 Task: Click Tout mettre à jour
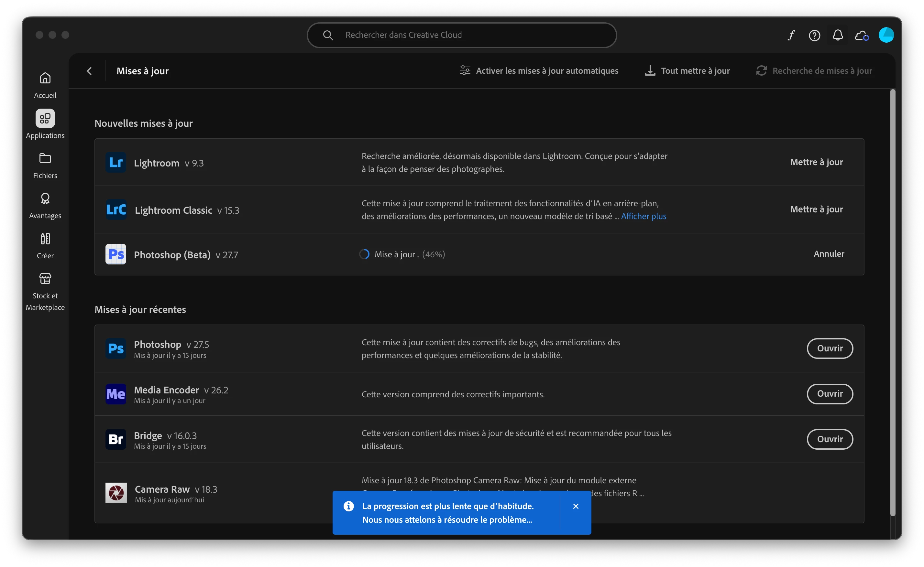point(687,71)
